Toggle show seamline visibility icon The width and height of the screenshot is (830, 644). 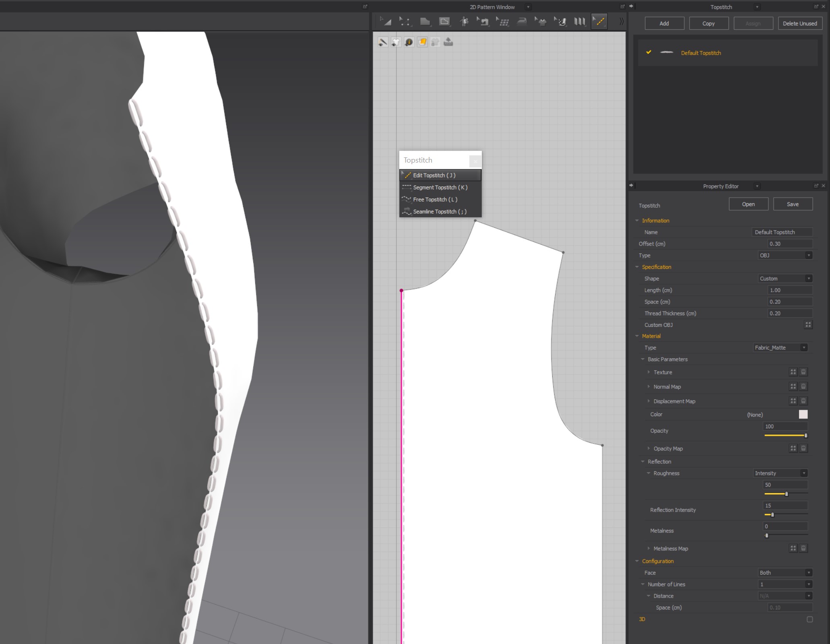pyautogui.click(x=383, y=42)
